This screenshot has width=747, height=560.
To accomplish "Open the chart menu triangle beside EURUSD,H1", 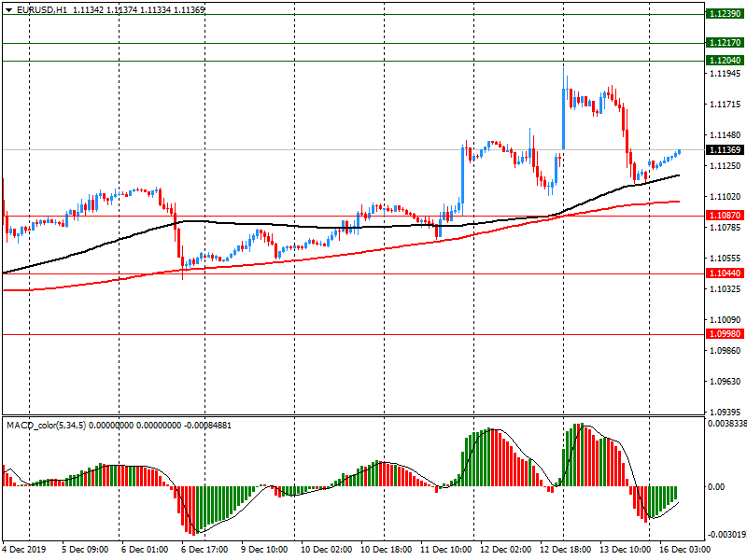I will pos(8,10).
